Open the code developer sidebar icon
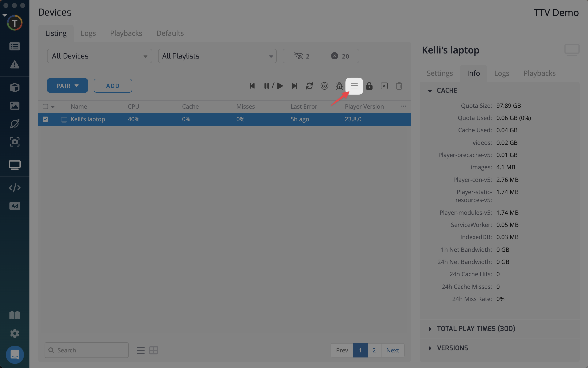This screenshot has width=588, height=368. 15,188
